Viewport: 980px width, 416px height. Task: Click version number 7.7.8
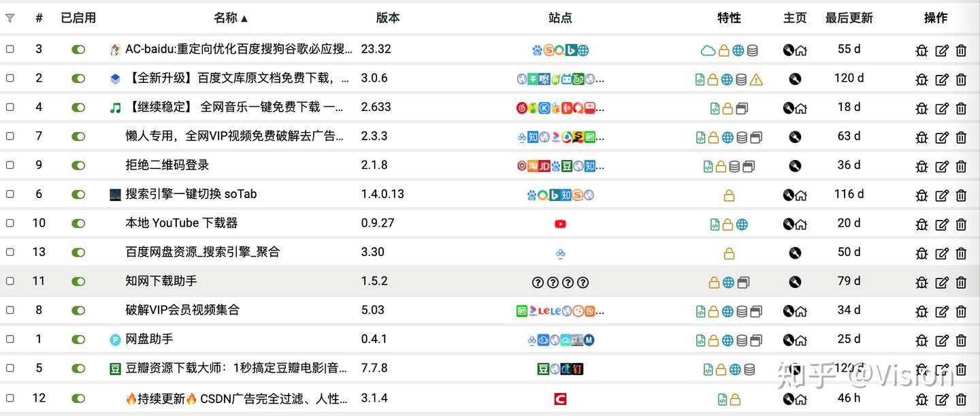[374, 368]
